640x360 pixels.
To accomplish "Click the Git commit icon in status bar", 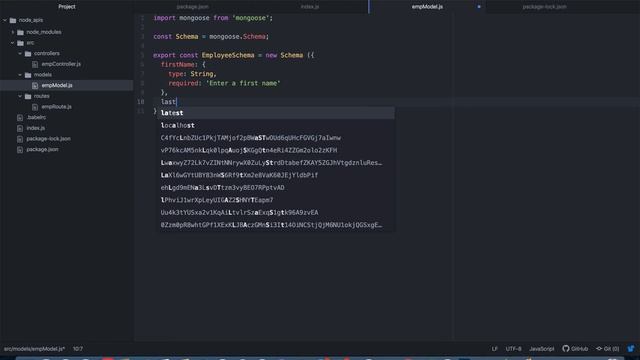I will tap(599, 349).
